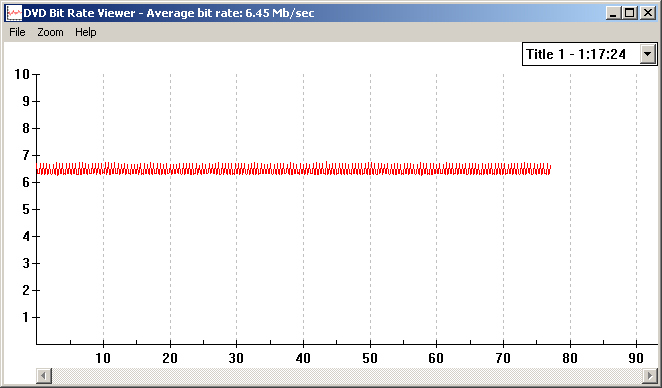Close the DVD Bit Rate Viewer window
The width and height of the screenshot is (662, 388).
click(648, 13)
